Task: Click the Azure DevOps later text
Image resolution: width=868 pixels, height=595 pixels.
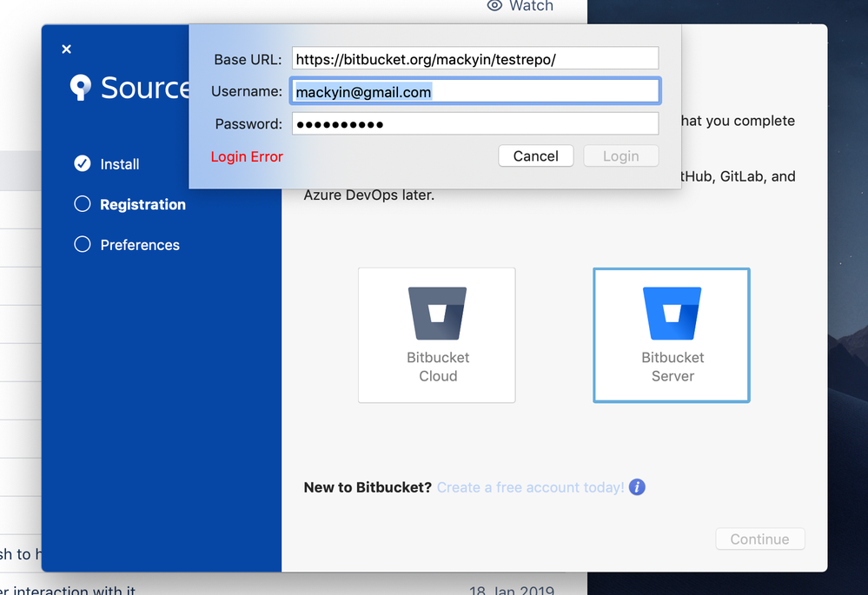Action: 368,195
